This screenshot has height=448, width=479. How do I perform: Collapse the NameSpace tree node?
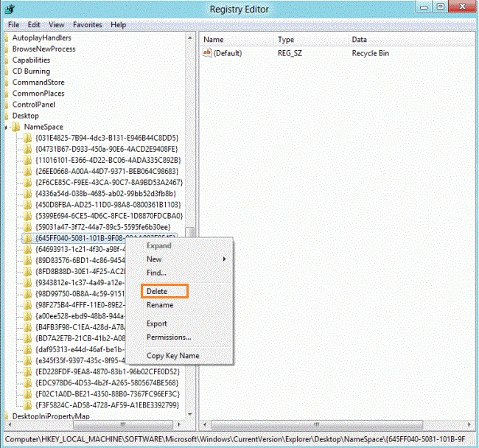[x=6, y=127]
